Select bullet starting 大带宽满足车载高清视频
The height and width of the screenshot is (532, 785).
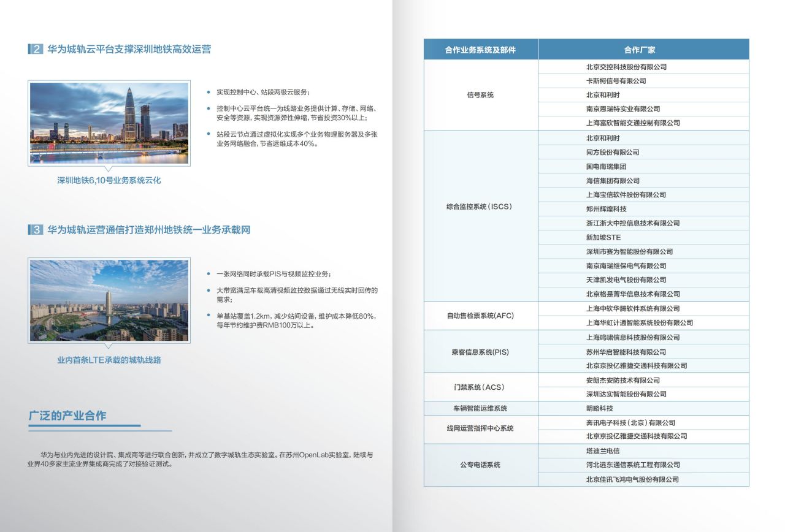click(296, 295)
